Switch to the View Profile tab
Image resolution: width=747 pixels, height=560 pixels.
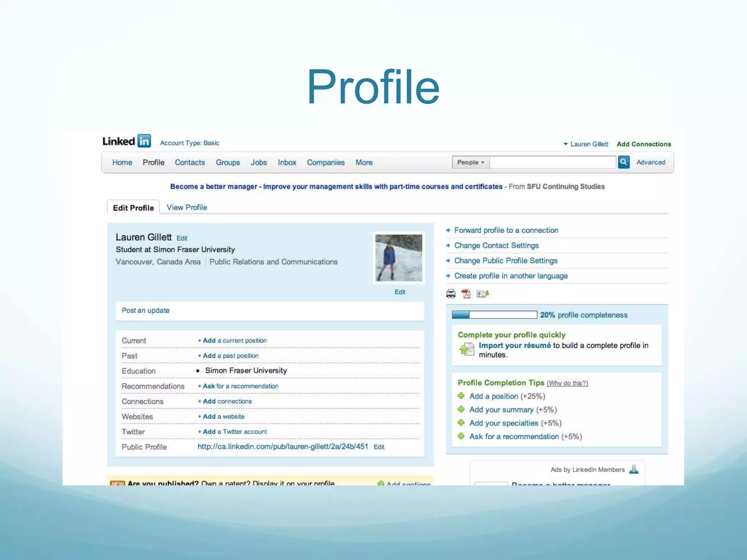point(187,207)
